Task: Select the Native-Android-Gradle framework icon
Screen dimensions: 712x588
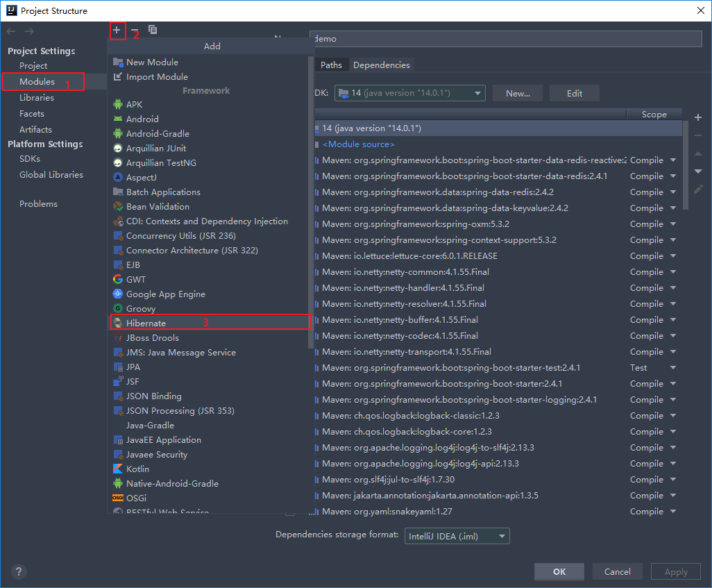Action: coord(118,483)
